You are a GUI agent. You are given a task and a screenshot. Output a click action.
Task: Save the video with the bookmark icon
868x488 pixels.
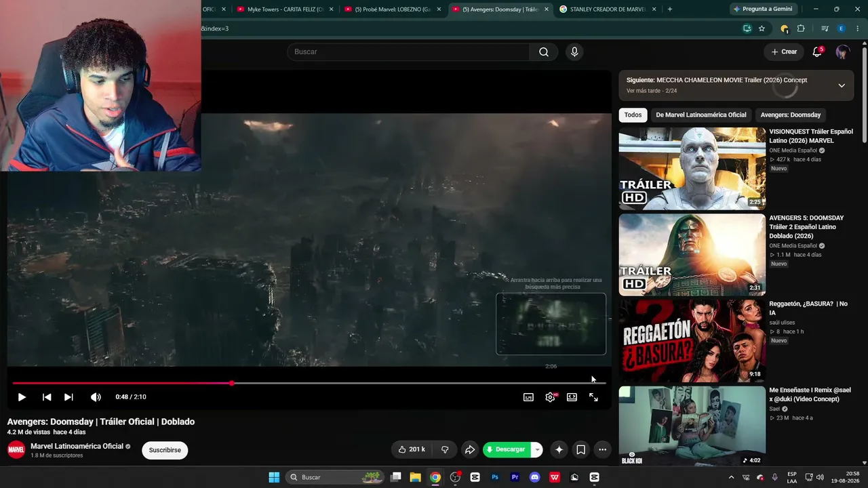coord(580,449)
